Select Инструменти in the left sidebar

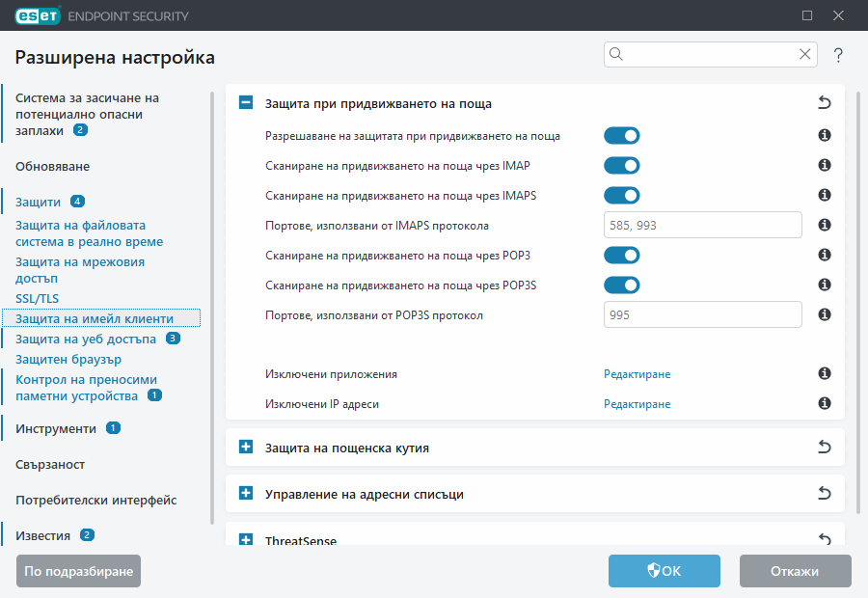pos(56,428)
